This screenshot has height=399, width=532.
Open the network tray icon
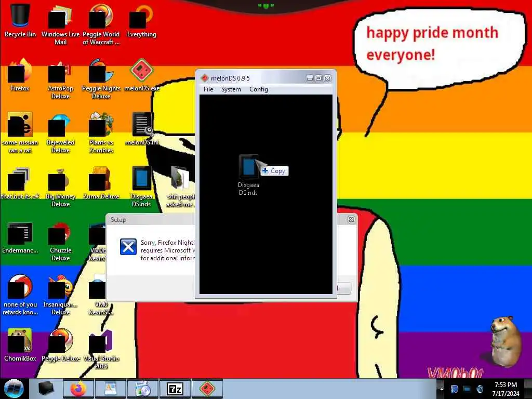[x=467, y=389]
